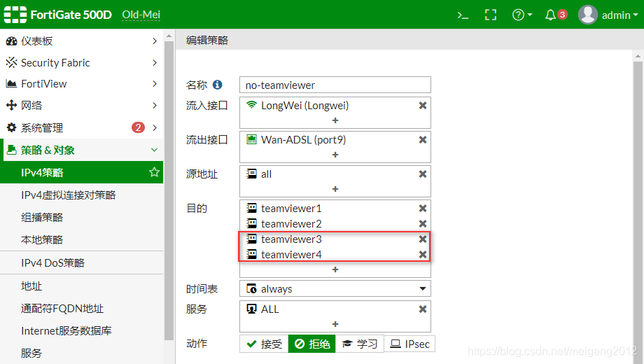
Task: Add another incoming interface with plus
Action: coord(335,120)
